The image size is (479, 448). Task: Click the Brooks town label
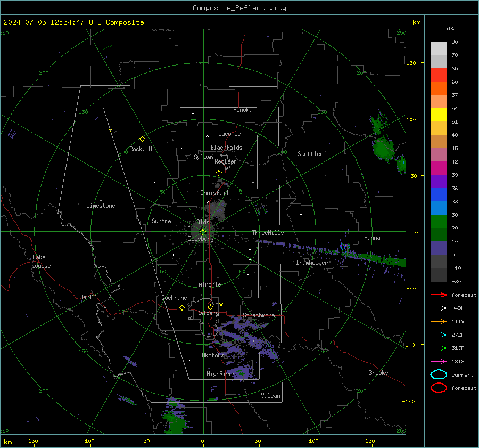[x=378, y=373]
